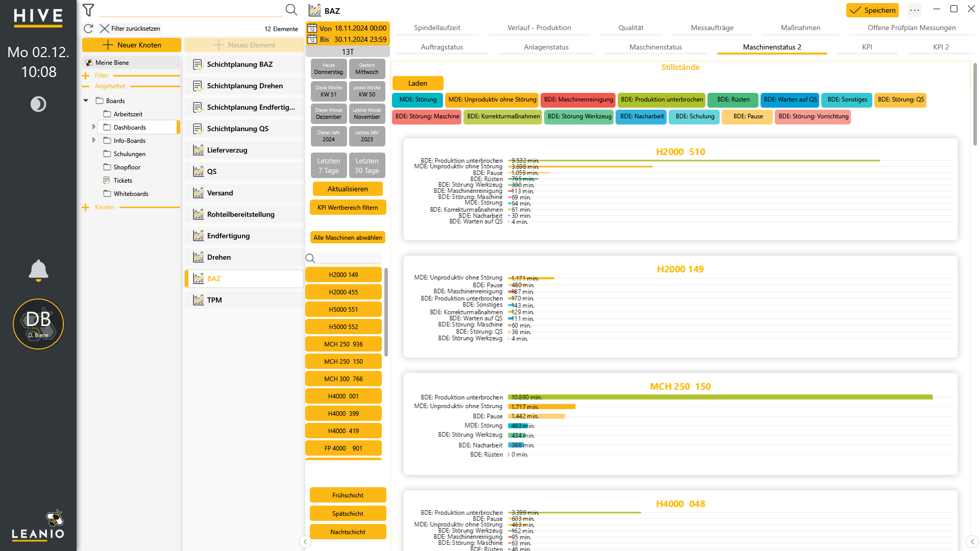Click the search magnifier icon above element list
The image size is (980, 551).
[291, 10]
